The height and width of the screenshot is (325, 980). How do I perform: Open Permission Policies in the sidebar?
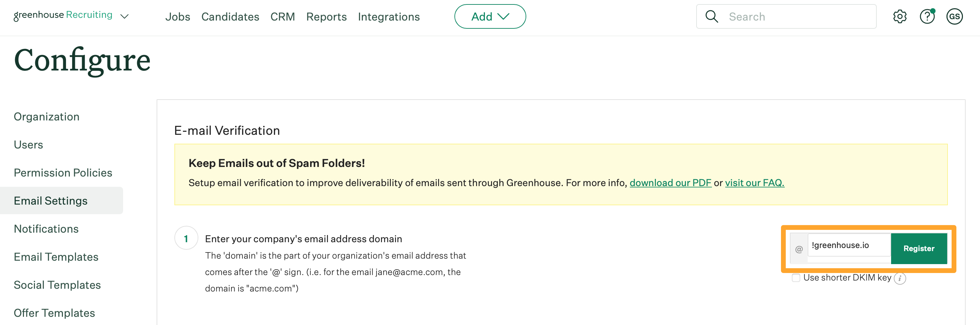coord(63,173)
